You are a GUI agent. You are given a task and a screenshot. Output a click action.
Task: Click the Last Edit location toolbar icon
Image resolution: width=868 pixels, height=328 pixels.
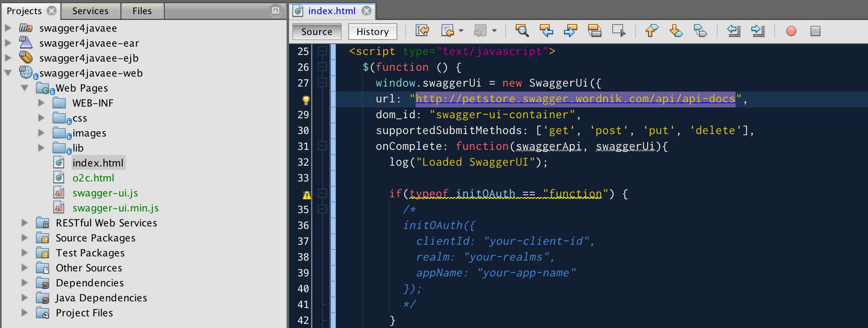click(422, 31)
